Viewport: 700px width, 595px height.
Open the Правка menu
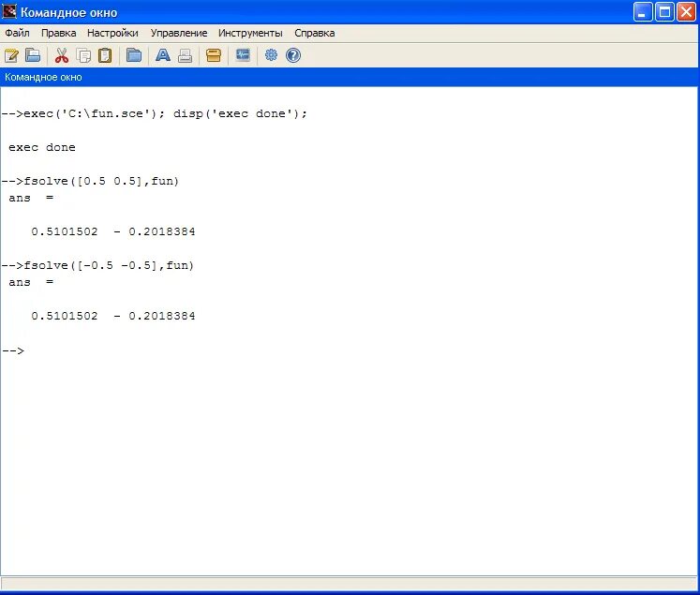(x=58, y=33)
